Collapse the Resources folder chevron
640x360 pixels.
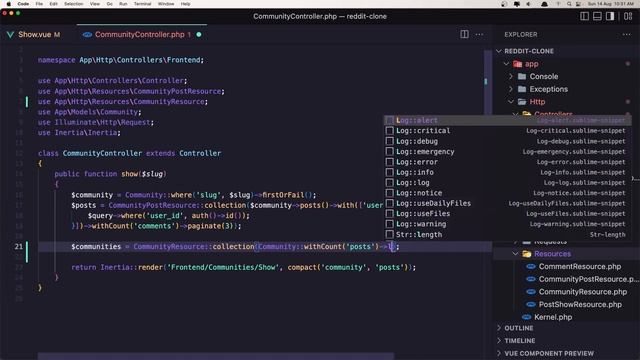point(516,254)
